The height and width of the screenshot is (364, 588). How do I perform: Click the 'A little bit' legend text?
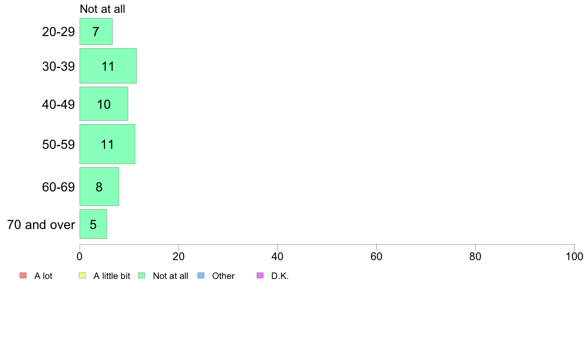tap(112, 276)
